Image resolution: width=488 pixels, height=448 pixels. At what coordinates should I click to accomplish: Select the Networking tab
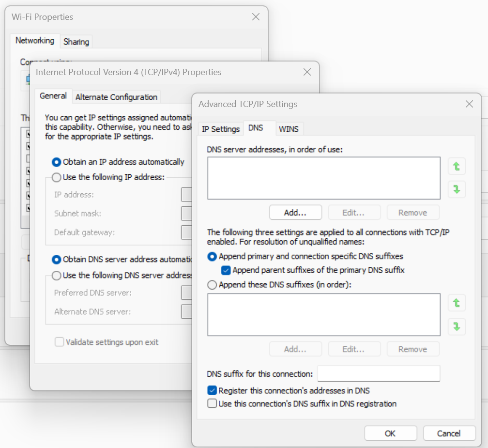click(x=35, y=41)
